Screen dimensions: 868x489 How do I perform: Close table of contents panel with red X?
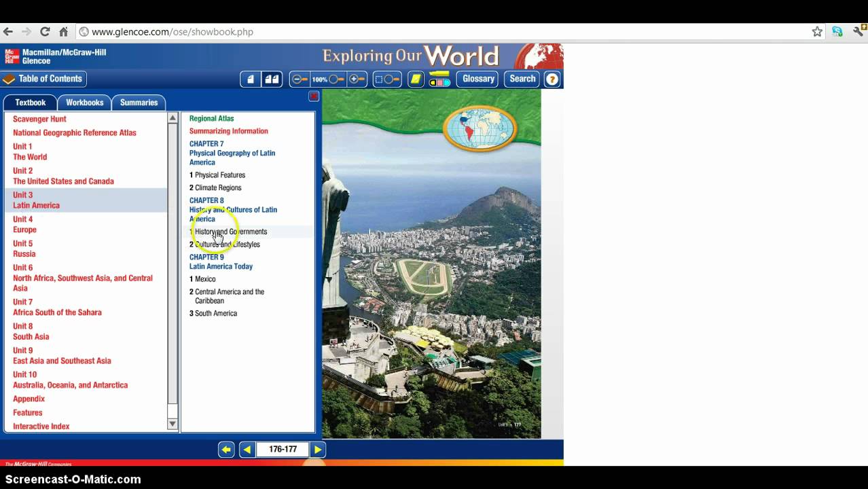[314, 96]
